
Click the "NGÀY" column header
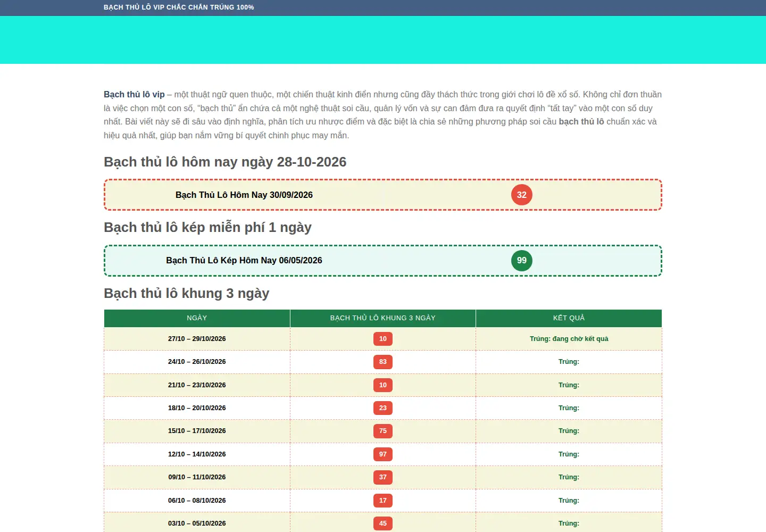(x=197, y=318)
